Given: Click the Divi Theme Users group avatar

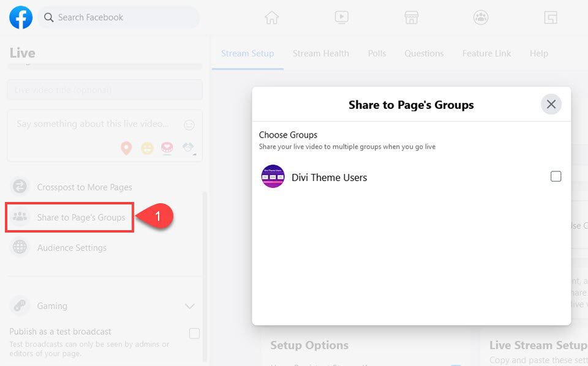Looking at the screenshot, I should click(x=273, y=177).
